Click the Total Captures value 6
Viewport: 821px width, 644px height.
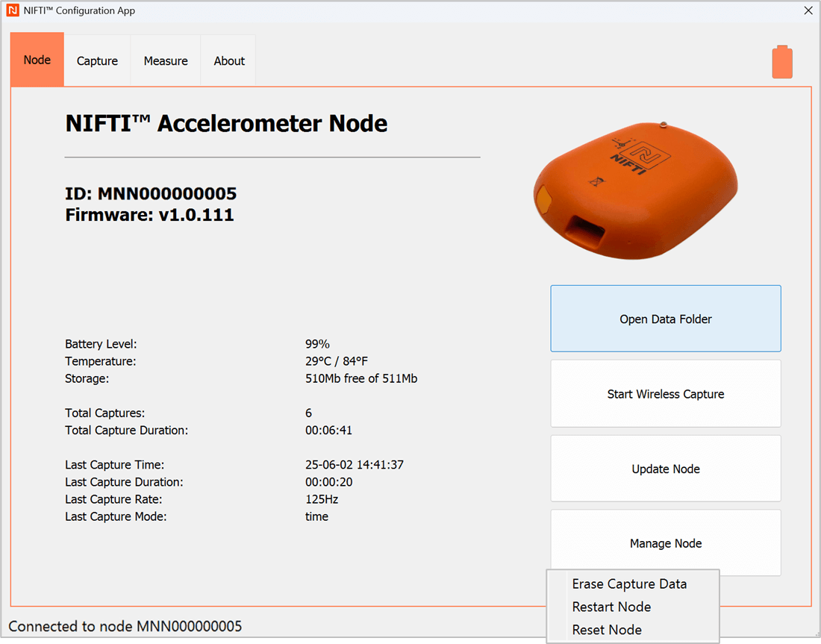click(309, 413)
